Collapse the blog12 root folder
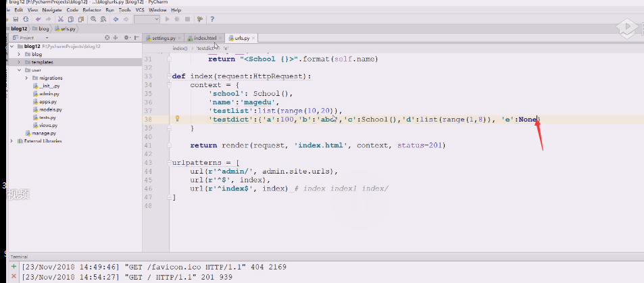644x283 pixels. click(x=12, y=47)
